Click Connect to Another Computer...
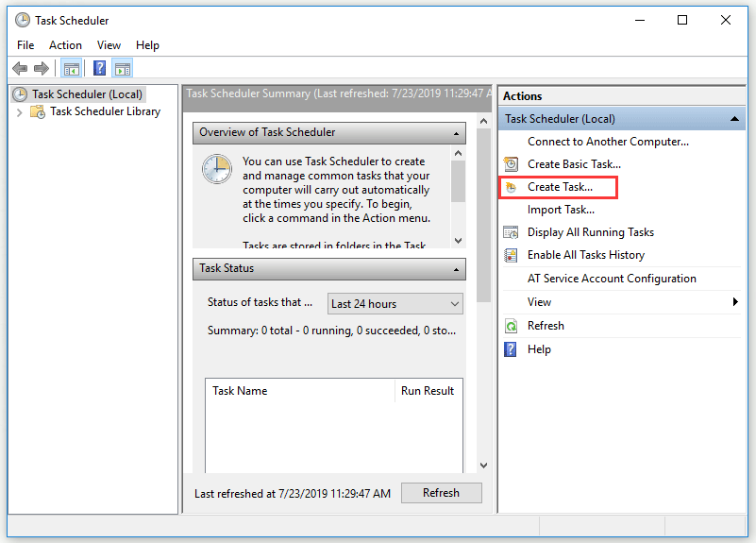 tap(608, 142)
